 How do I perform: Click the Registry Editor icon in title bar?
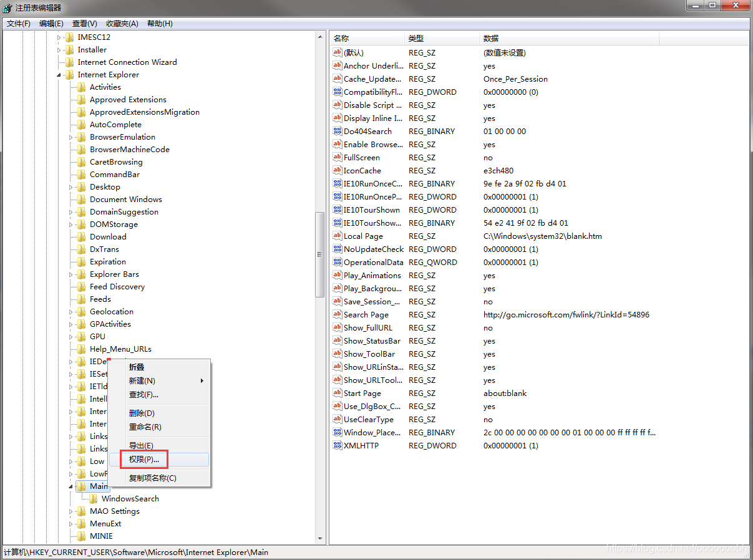pyautogui.click(x=7, y=7)
